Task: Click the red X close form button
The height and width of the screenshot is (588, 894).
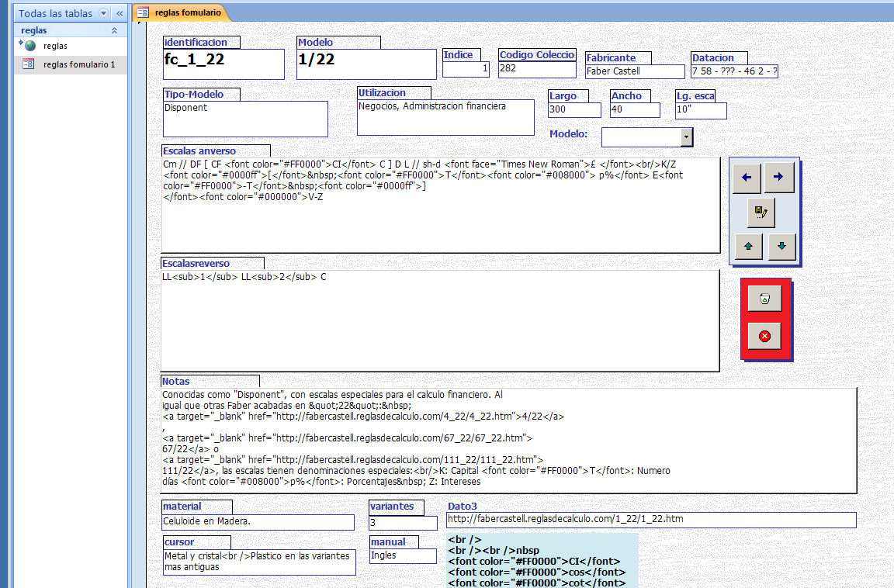Action: click(x=764, y=336)
